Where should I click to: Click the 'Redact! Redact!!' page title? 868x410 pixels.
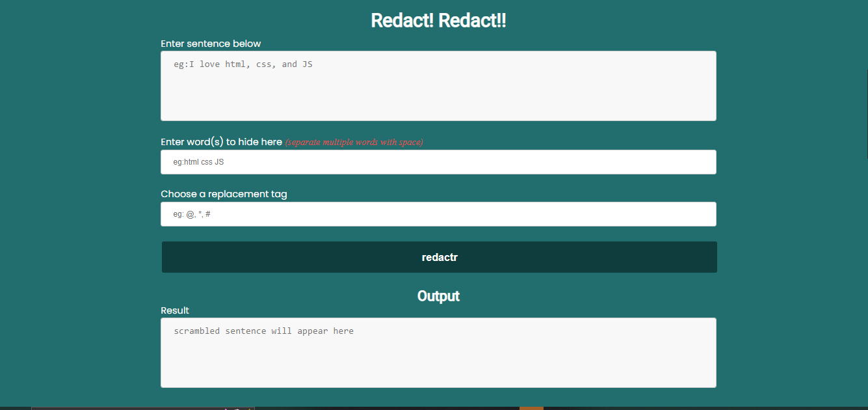pyautogui.click(x=438, y=20)
